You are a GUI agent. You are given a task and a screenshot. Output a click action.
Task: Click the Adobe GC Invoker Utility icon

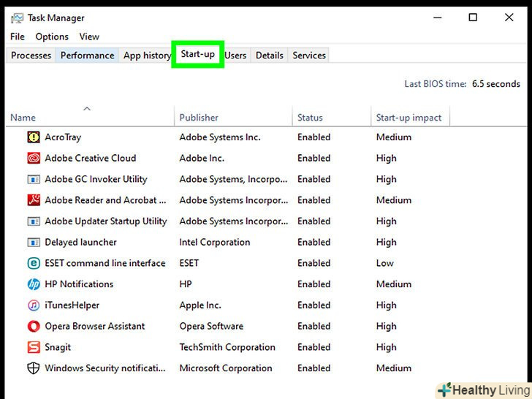tap(34, 179)
